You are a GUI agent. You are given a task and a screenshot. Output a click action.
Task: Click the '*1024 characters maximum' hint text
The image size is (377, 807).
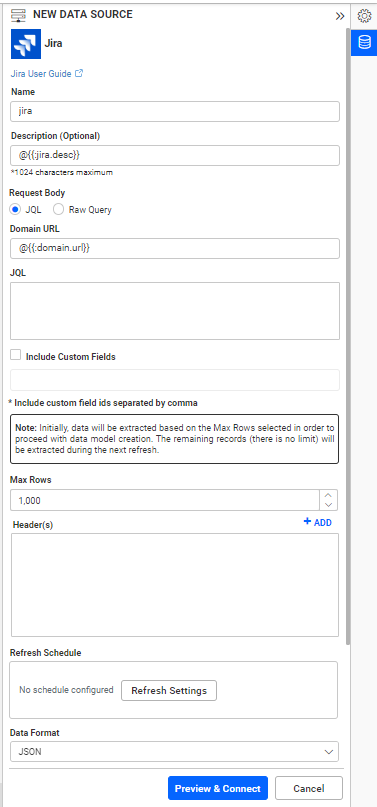pos(62,172)
